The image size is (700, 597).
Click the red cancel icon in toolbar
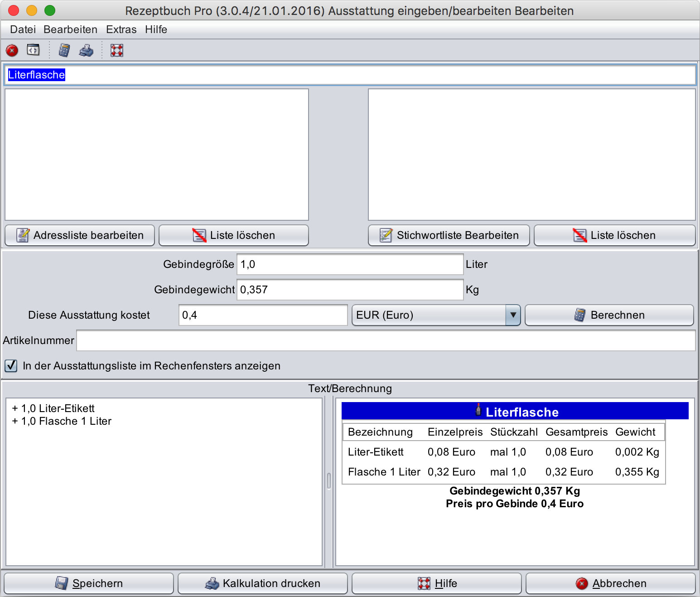12,50
